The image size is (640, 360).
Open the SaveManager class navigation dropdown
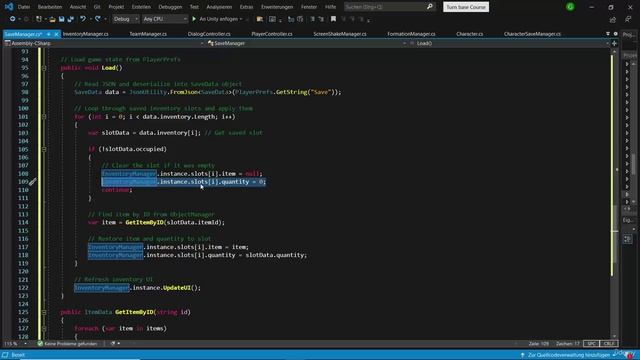[307, 43]
